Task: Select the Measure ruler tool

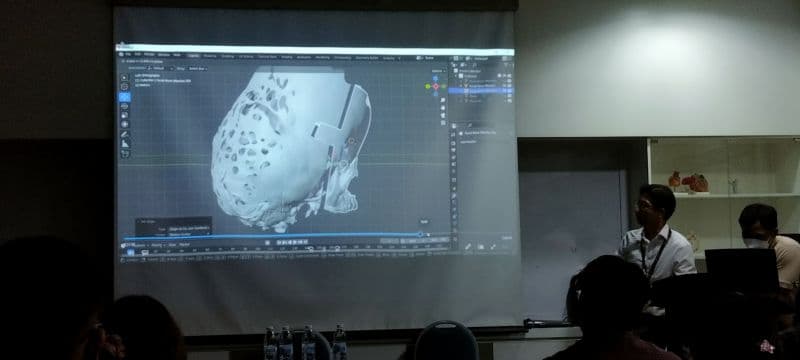Action: [x=124, y=143]
